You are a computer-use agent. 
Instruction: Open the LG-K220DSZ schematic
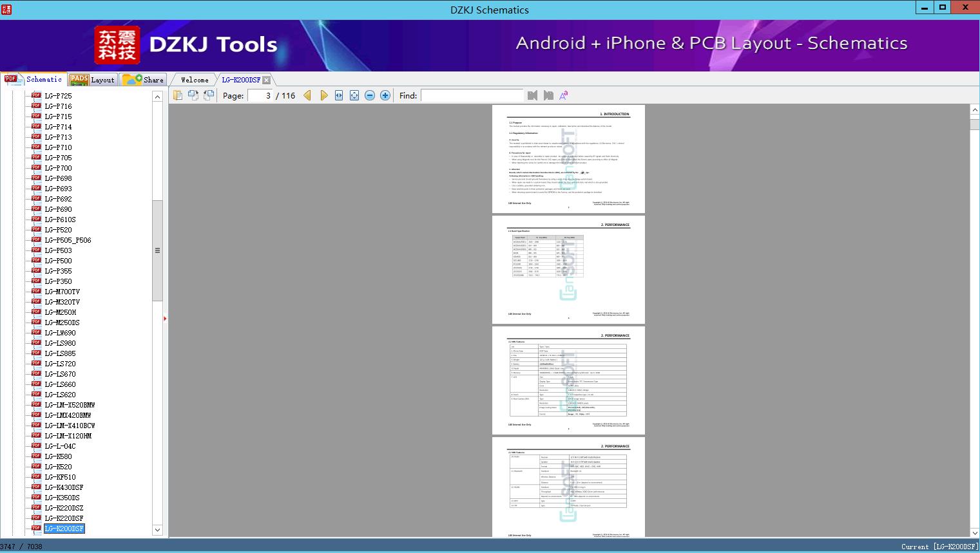pyautogui.click(x=64, y=508)
